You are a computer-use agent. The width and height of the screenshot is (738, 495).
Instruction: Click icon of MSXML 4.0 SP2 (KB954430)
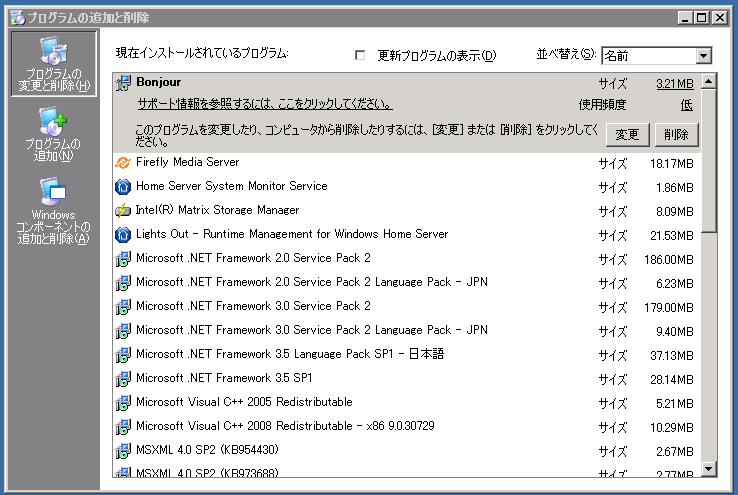pyautogui.click(x=123, y=451)
